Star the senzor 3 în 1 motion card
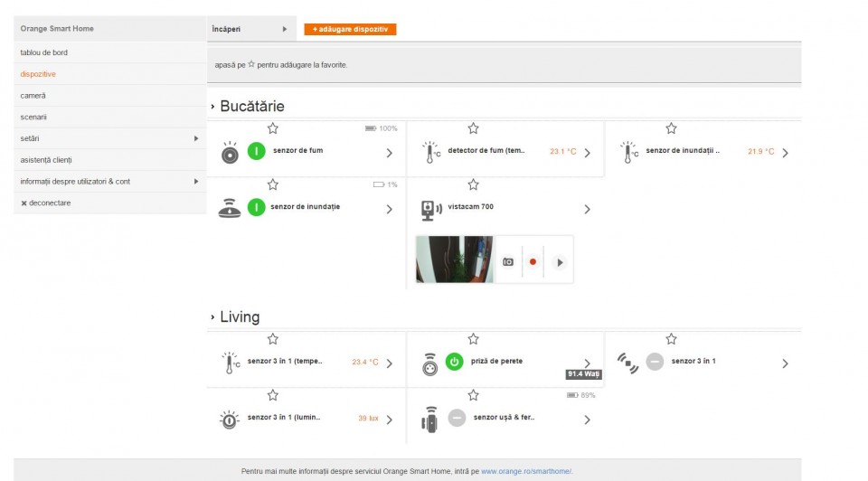This screenshot has height=481, width=868. point(671,339)
